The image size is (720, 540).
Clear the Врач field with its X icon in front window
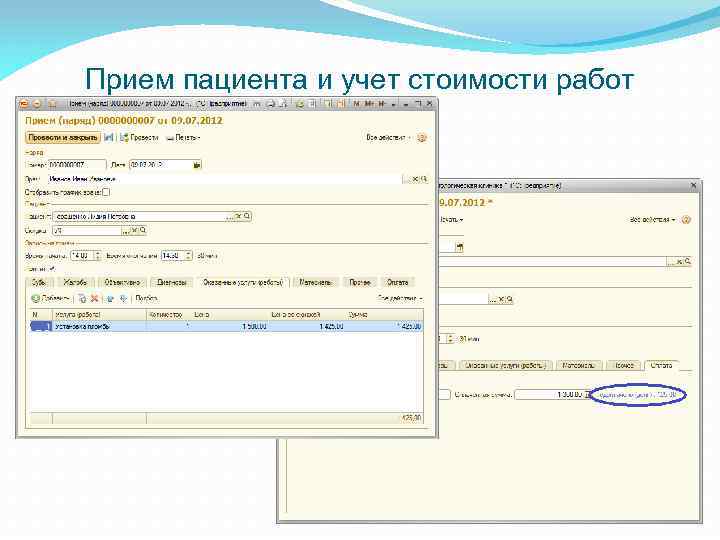(416, 179)
